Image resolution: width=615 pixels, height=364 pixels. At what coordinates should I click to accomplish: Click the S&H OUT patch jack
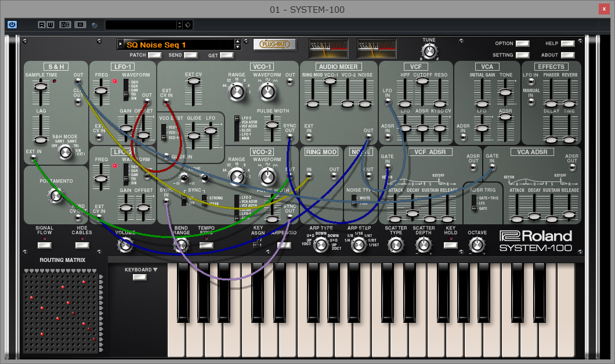pyautogui.click(x=78, y=82)
